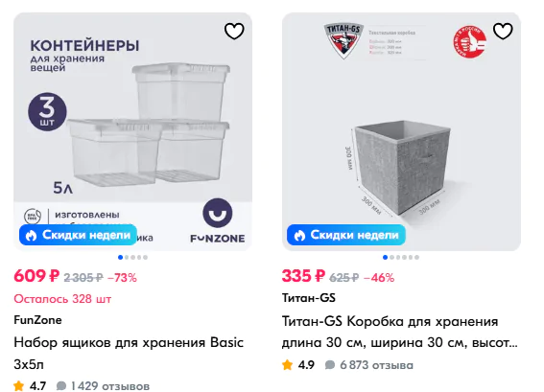Open the Титан-GS Коробка для хранения title

pos(400,332)
